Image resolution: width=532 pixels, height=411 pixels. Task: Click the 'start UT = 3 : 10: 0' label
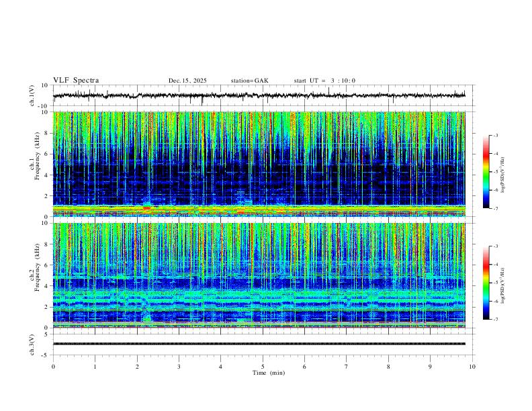tap(324, 81)
